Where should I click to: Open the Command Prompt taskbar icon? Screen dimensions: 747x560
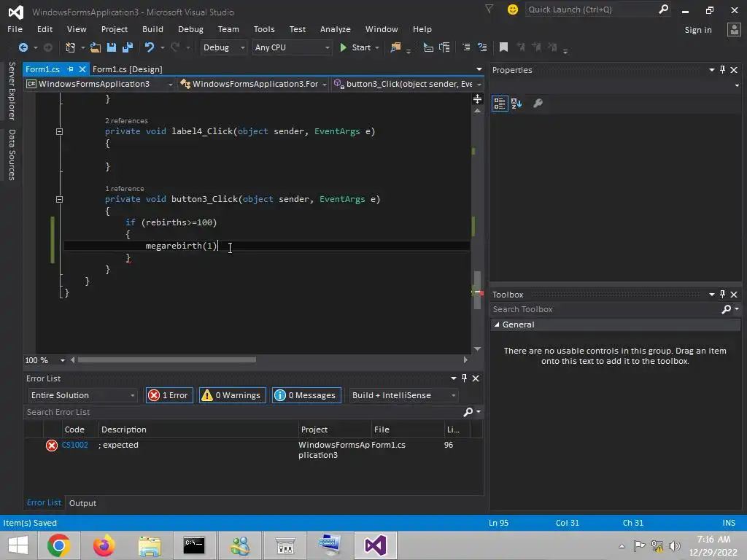(194, 545)
